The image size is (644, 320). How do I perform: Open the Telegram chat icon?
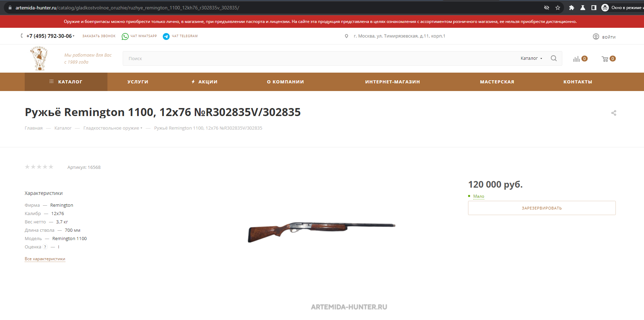[166, 36]
